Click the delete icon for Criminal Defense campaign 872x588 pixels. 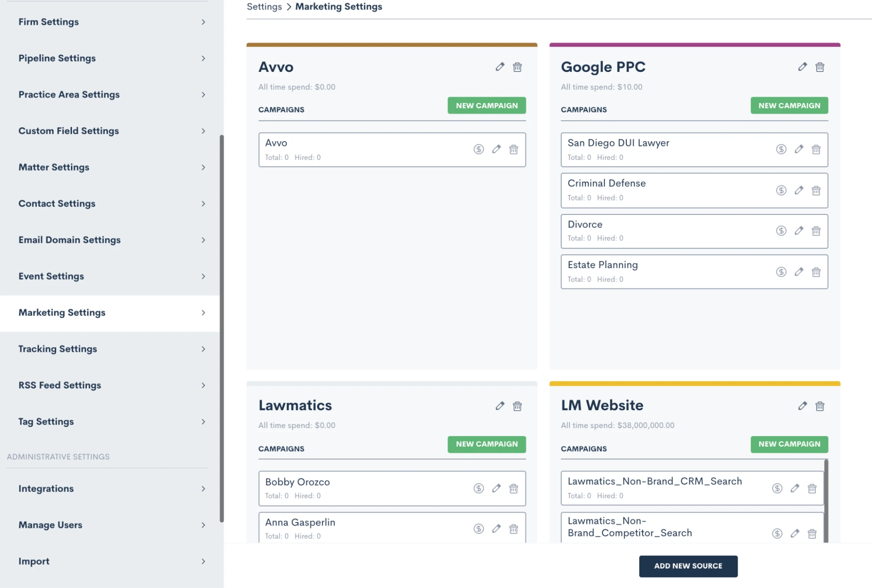[x=816, y=190]
